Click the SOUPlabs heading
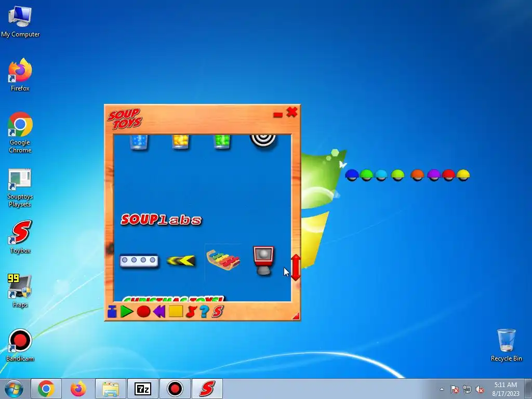Image resolution: width=532 pixels, height=399 pixels. tap(161, 220)
